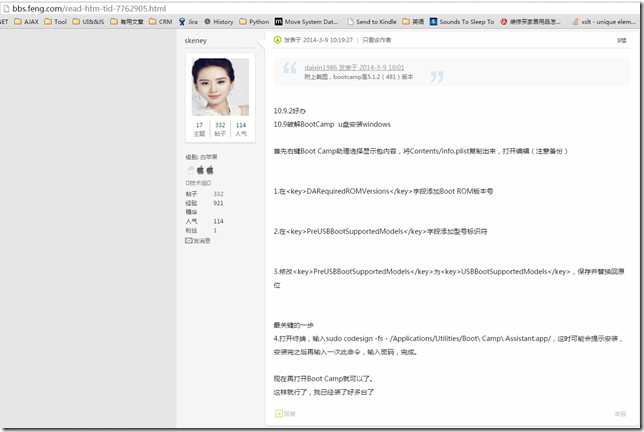644x432 pixels.
Task: Click the text 'DARequiredROMVersions' line
Action: [x=383, y=191]
